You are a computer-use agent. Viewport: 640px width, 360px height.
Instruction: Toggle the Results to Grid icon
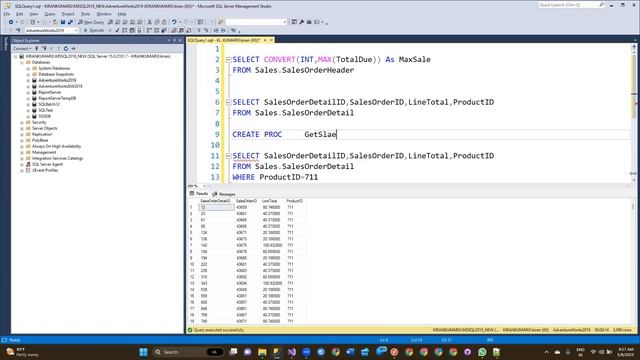point(182,30)
